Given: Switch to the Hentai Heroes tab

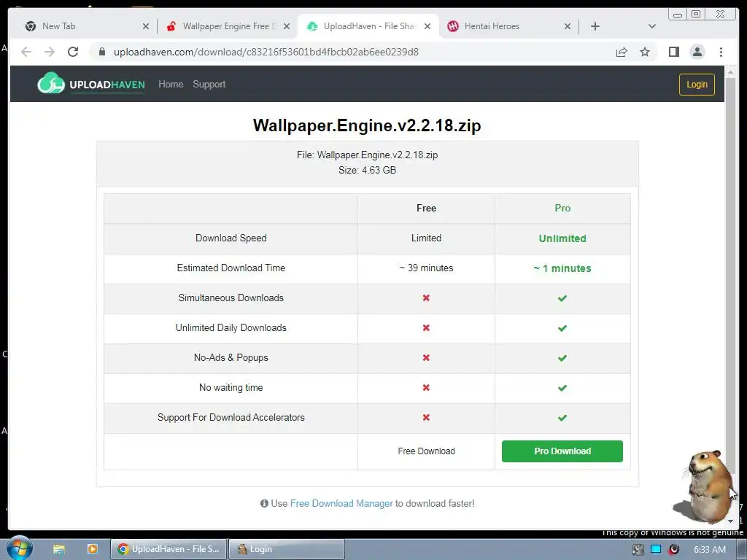Looking at the screenshot, I should coord(509,26).
